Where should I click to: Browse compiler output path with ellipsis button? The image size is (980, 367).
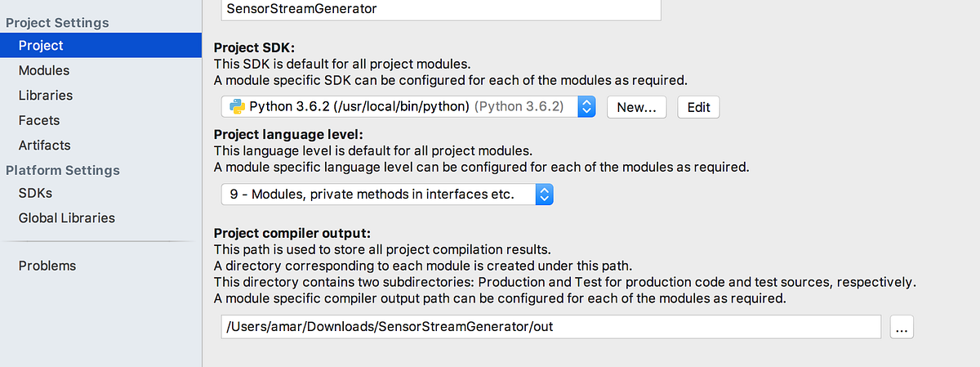point(902,327)
